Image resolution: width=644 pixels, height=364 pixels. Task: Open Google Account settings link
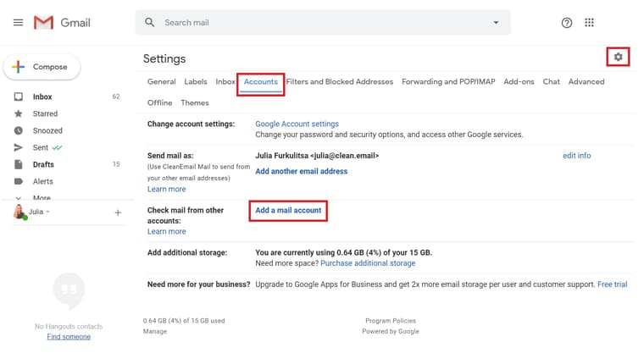(x=297, y=124)
